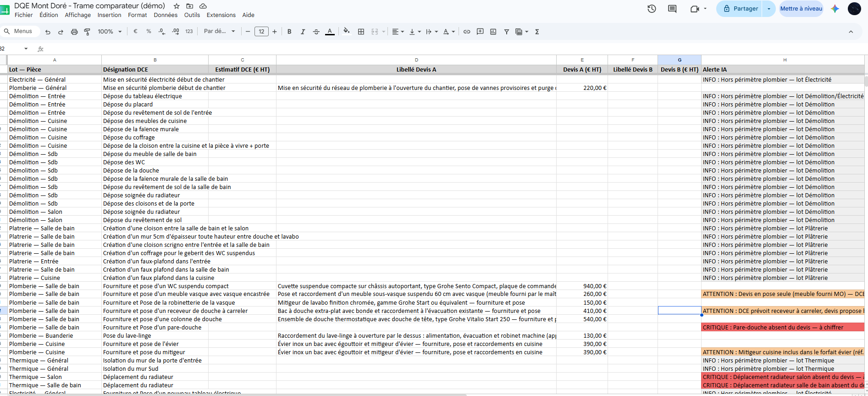Open the Insertion menu
The height and width of the screenshot is (396, 868).
[x=109, y=15]
